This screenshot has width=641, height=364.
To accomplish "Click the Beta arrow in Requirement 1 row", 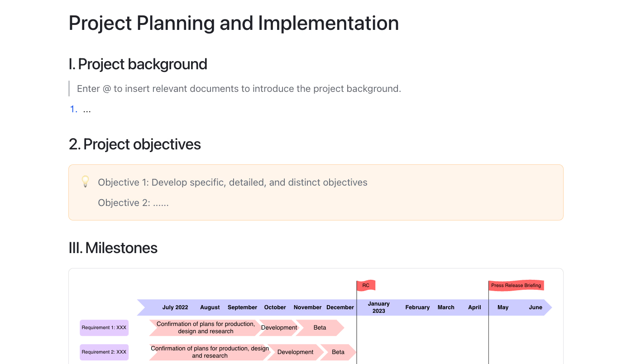I will pos(320,328).
